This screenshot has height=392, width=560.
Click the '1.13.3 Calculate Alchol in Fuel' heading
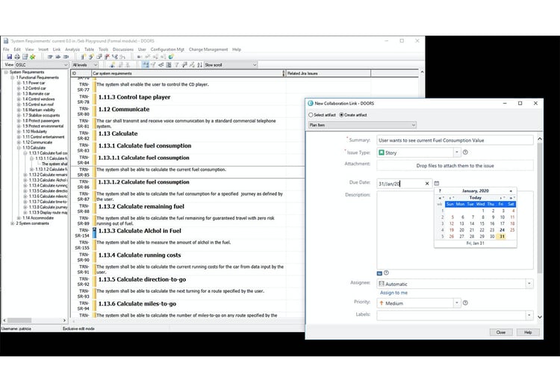140,231
